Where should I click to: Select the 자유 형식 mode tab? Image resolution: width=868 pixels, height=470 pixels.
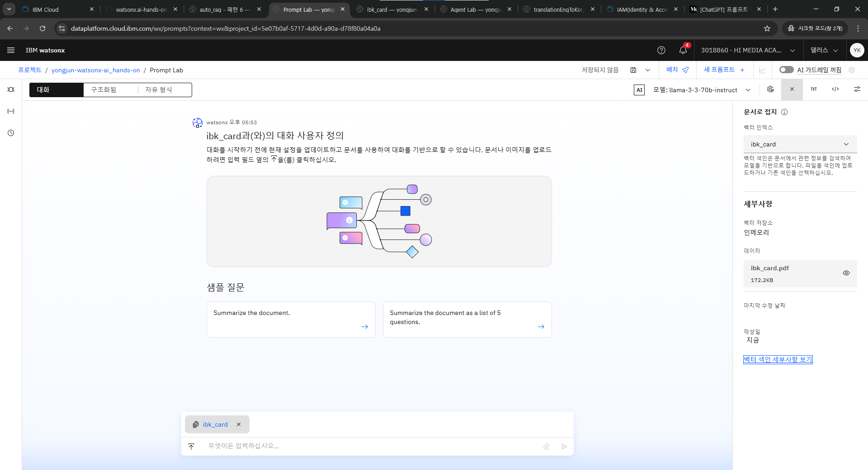click(x=165, y=90)
